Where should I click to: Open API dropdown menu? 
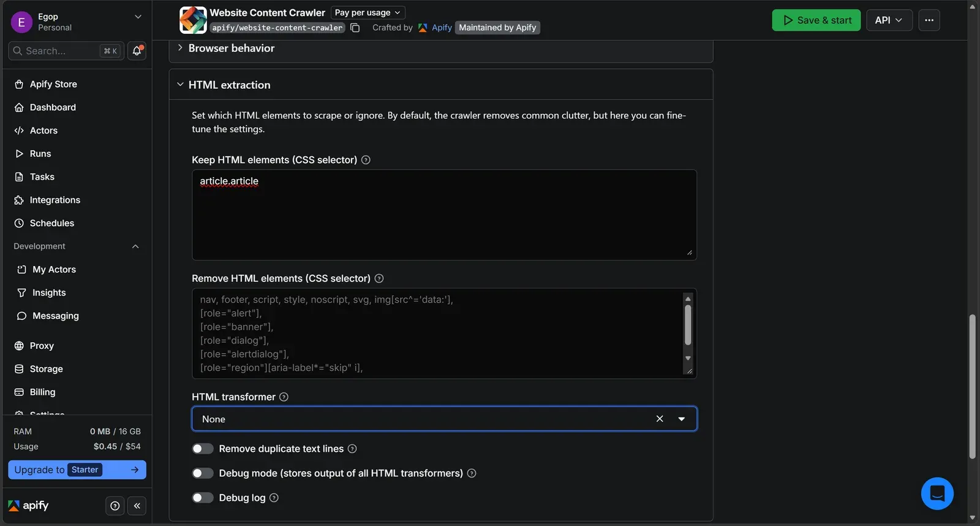(x=889, y=20)
